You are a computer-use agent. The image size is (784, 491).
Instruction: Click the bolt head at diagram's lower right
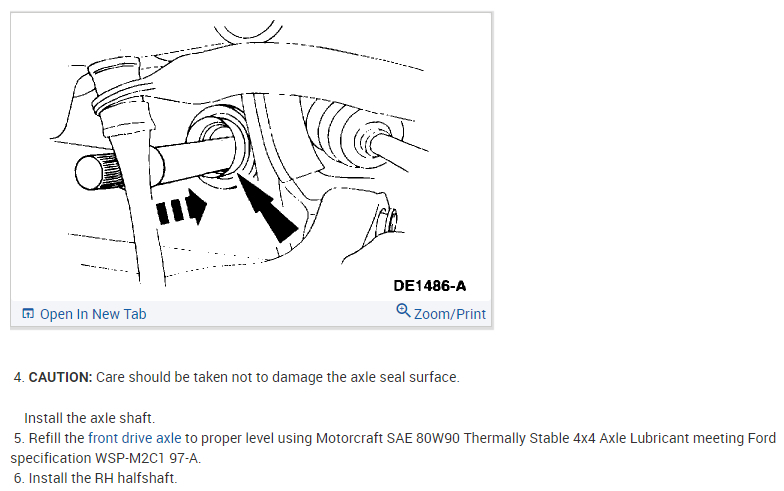point(389,222)
